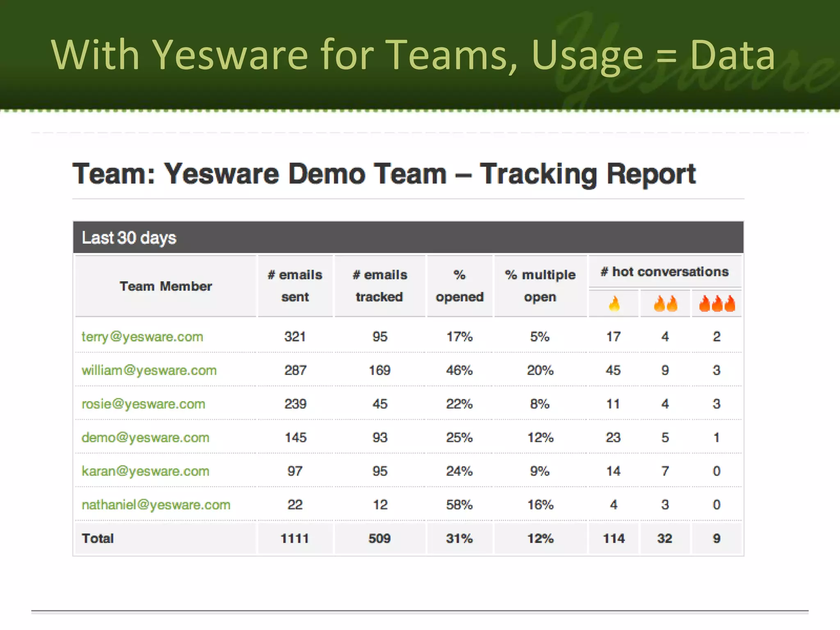Click karan's percent opened value 24%
The width and height of the screenshot is (840, 630).
459,471
